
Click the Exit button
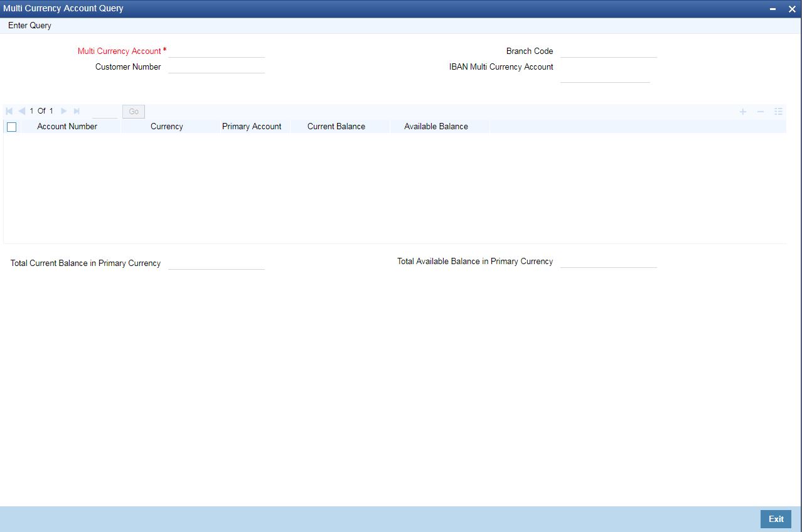[x=776, y=519]
